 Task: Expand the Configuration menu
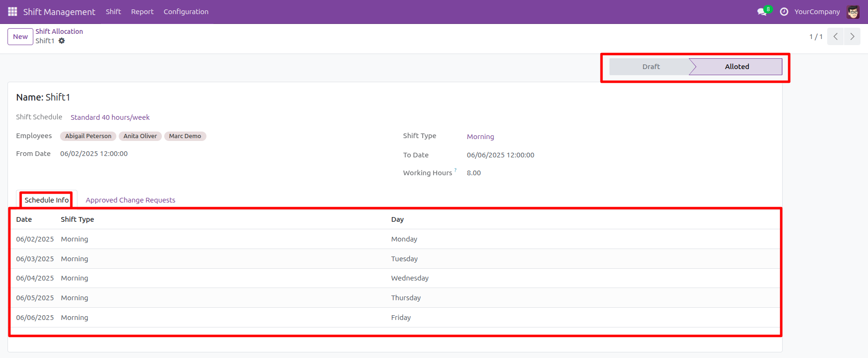(186, 12)
